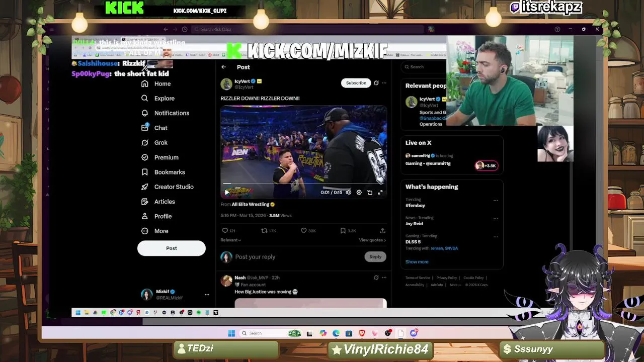Open View quotes link

point(372,240)
